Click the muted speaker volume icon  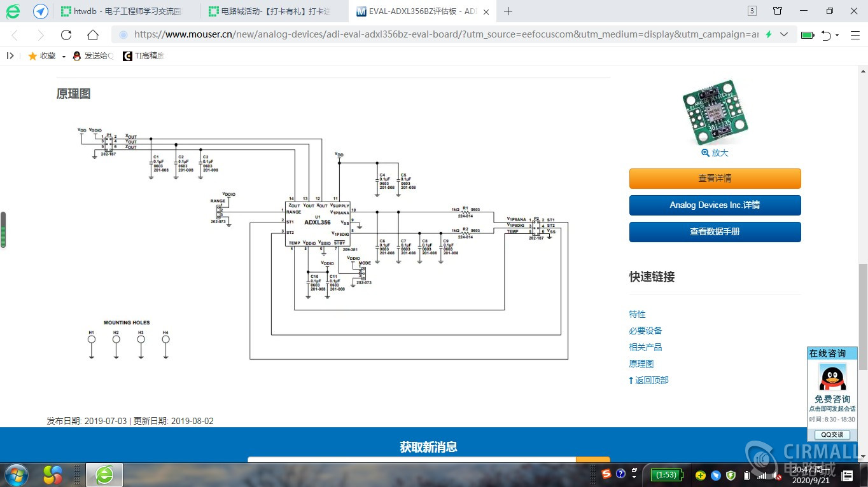pyautogui.click(x=777, y=475)
